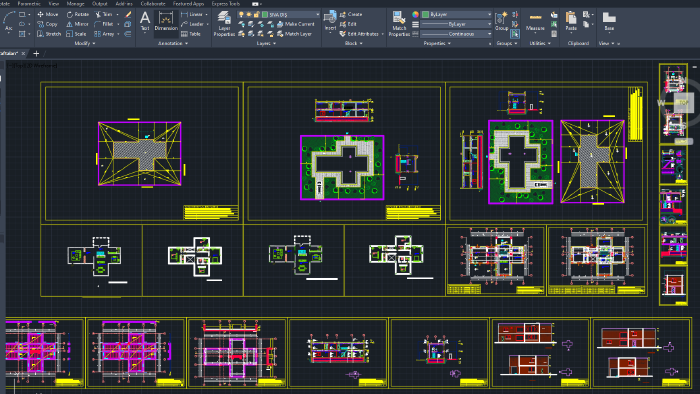Open the lineweight ByLayer dropdown
This screenshot has height=394, width=700.
(489, 24)
